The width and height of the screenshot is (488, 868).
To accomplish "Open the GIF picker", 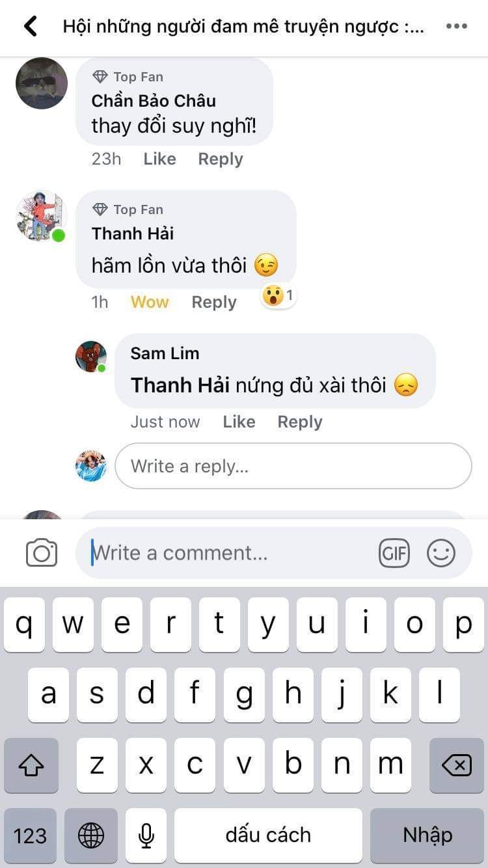I will [394, 554].
